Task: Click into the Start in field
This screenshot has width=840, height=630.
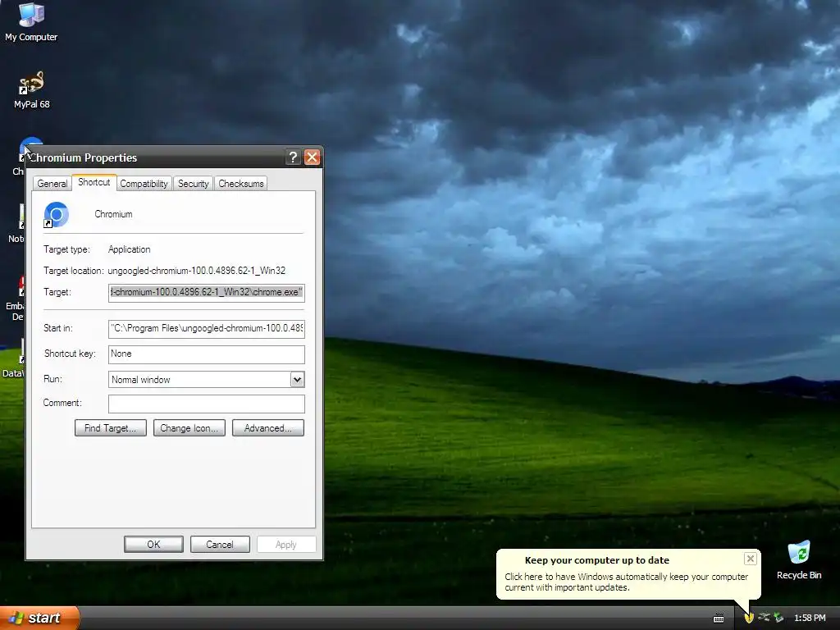Action: click(206, 328)
